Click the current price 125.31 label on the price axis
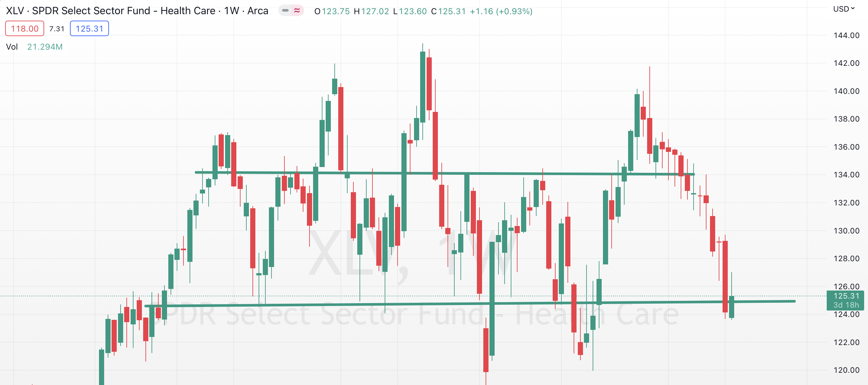Viewport: 868px width, 385px height. 846,296
